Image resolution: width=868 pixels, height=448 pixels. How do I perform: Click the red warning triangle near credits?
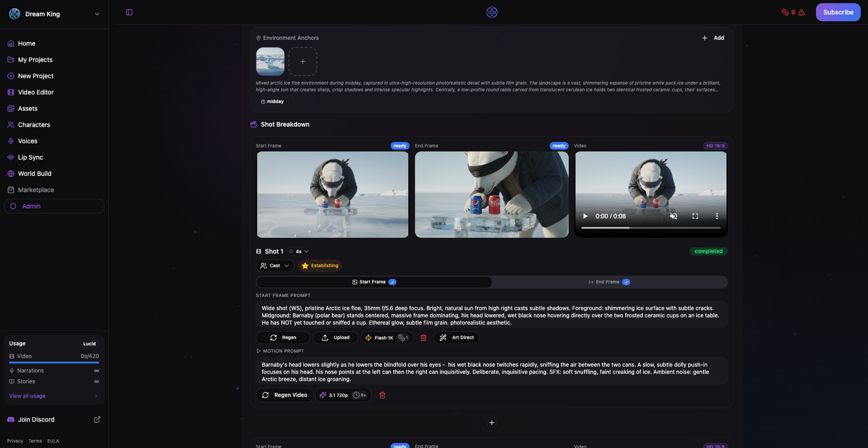pos(802,12)
